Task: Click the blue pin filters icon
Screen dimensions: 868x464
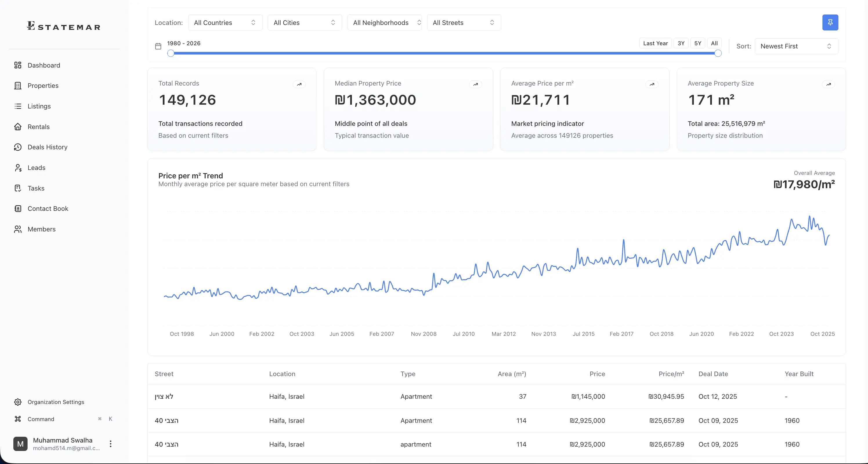Action: (x=830, y=23)
